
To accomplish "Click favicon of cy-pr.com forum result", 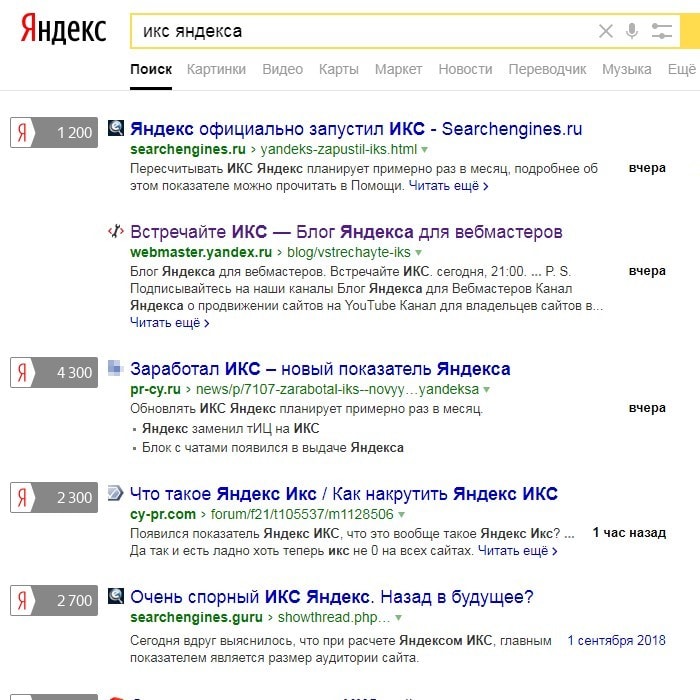I will (116, 493).
